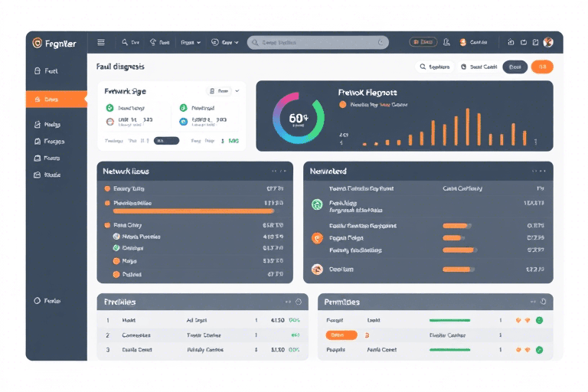588x392 pixels.
Task: Toggle the green status dot in first Prmilides row
Action: coord(539,320)
